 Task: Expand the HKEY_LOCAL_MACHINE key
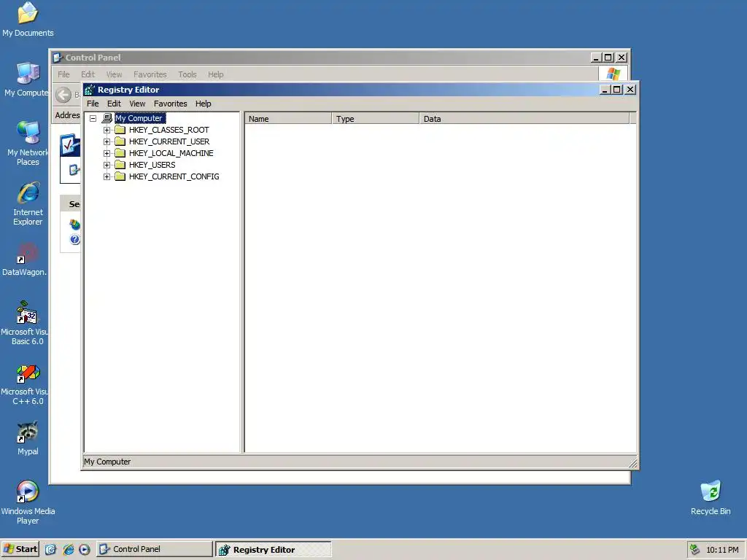(x=107, y=153)
